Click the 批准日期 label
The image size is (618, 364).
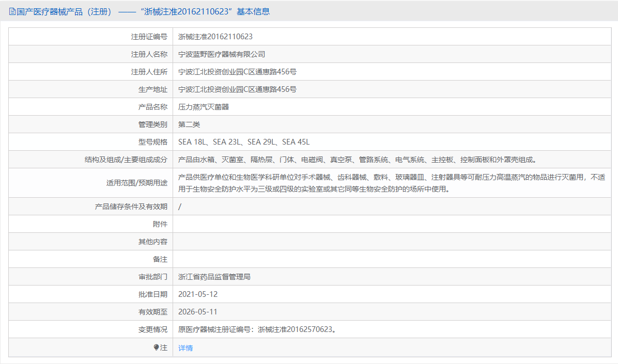tap(153, 294)
